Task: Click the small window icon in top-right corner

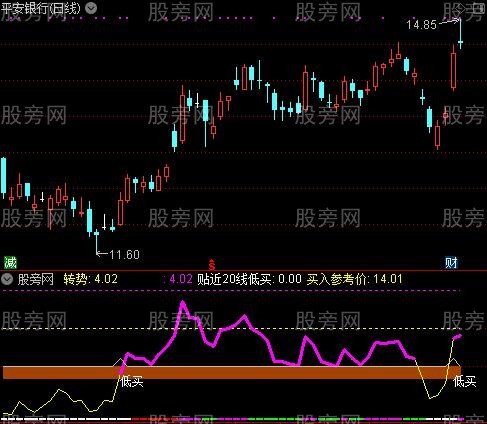Action: pos(479,8)
